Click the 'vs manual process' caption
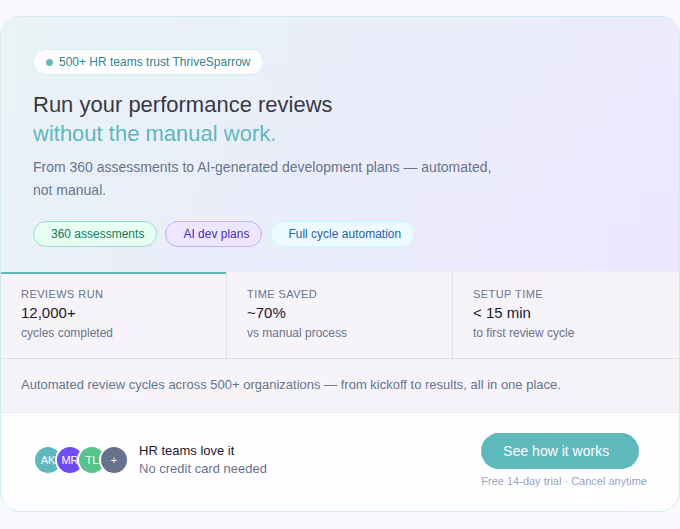Screen dimensions: 680x529 point(297,333)
